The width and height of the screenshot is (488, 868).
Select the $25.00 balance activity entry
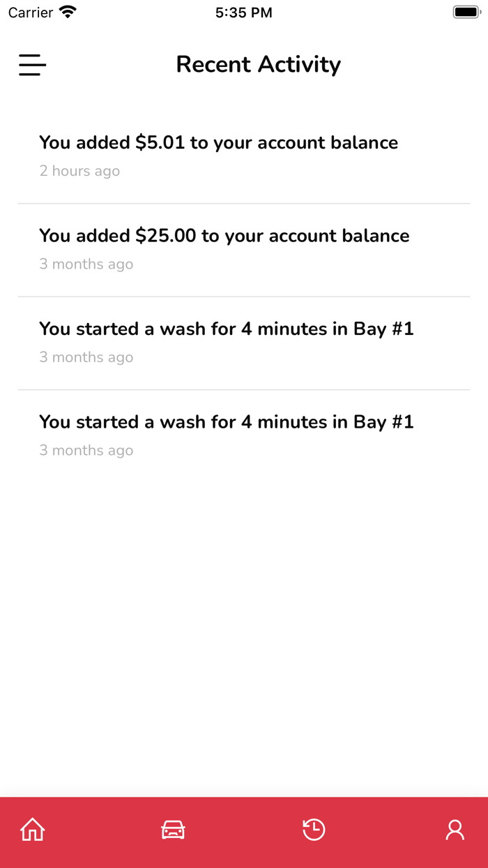point(244,249)
